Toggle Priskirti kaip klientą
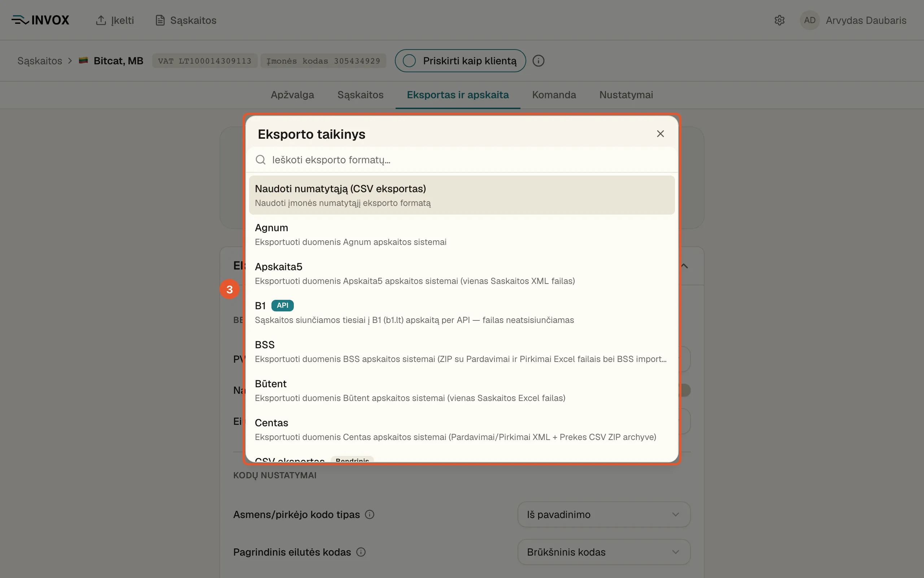 [x=460, y=61]
